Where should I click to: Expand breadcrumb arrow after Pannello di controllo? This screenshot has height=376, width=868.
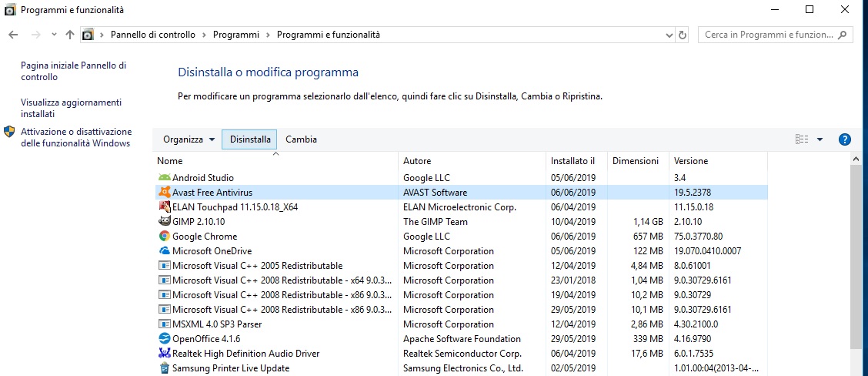coord(204,35)
